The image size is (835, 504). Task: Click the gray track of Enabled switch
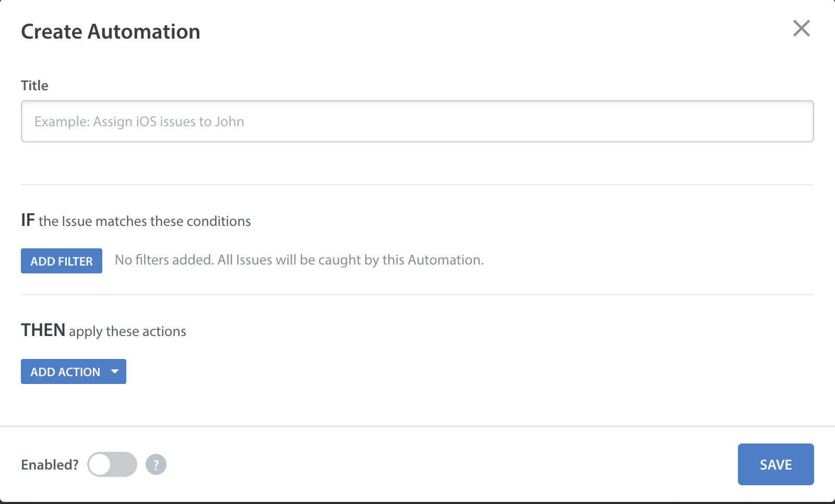[124, 464]
